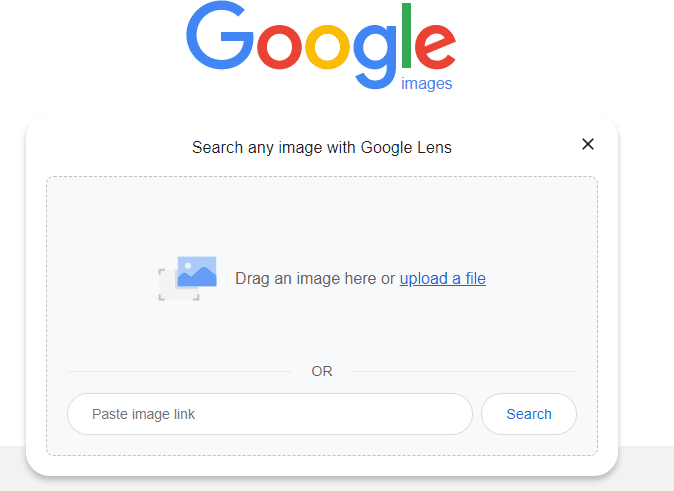Select the Search any image with Google Lens heading
Screen dimensions: 674x491
322,147
